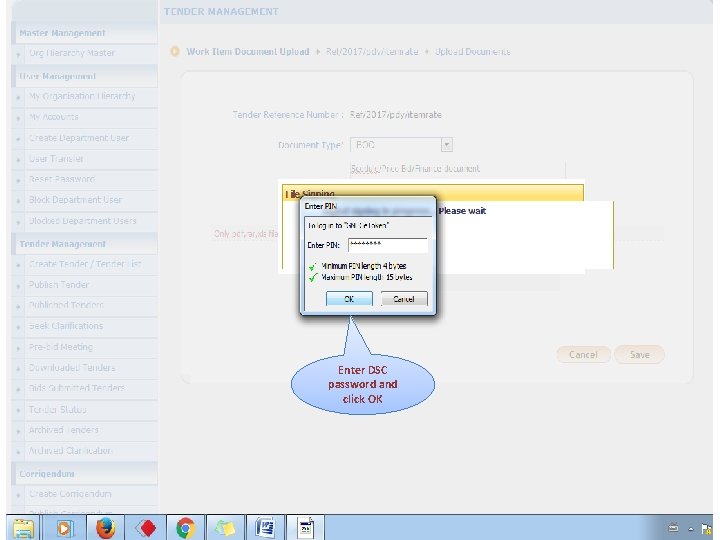Screen dimensions: 720x540
Task: Click keyboard icon in system tray
Action: pyautogui.click(x=673, y=528)
